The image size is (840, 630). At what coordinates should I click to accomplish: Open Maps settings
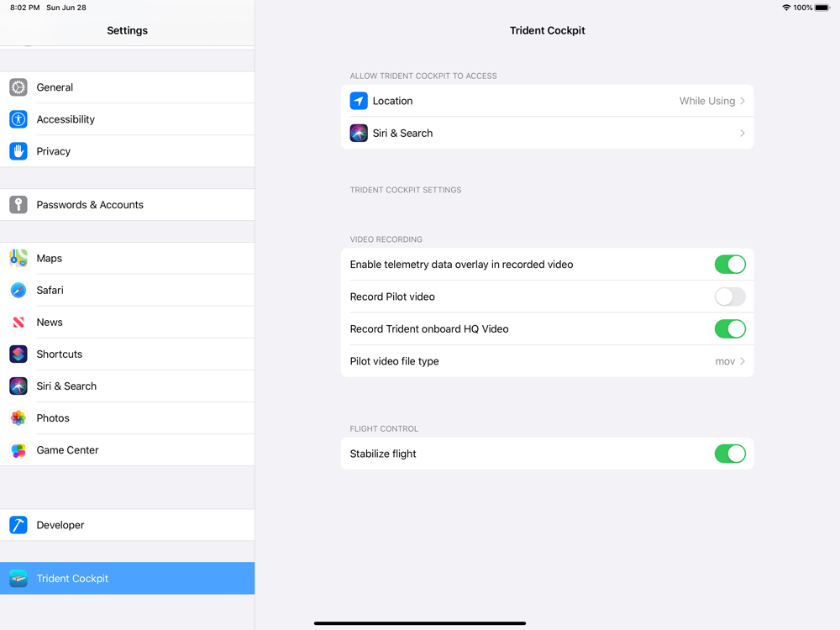[x=127, y=258]
